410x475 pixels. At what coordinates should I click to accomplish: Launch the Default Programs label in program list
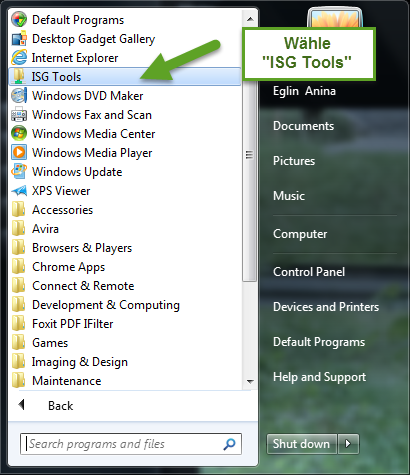coord(78,20)
